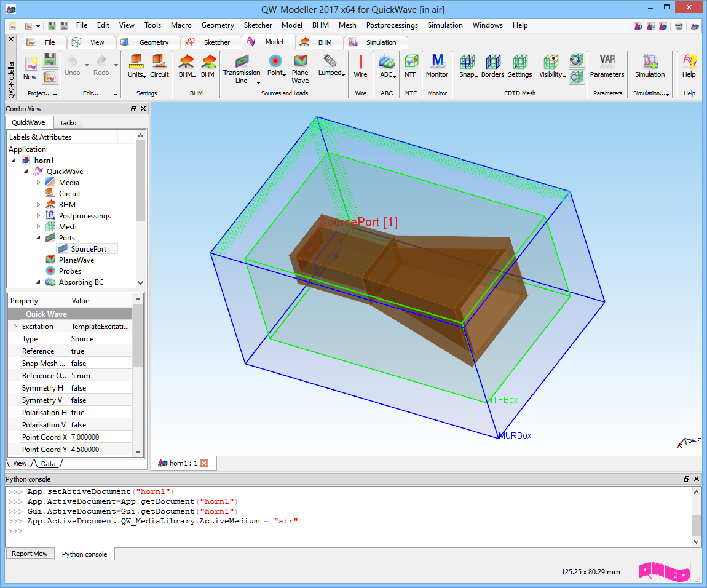The width and height of the screenshot is (707, 588).
Task: Click the save disk icon beside New
Action: [x=50, y=59]
